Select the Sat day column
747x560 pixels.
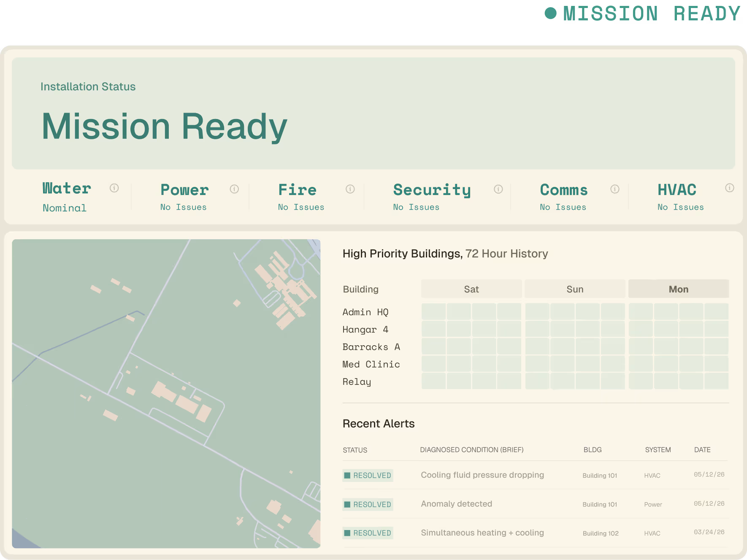click(471, 289)
